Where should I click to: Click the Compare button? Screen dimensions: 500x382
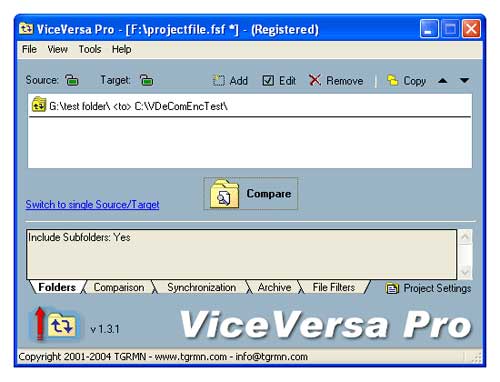[x=251, y=194]
